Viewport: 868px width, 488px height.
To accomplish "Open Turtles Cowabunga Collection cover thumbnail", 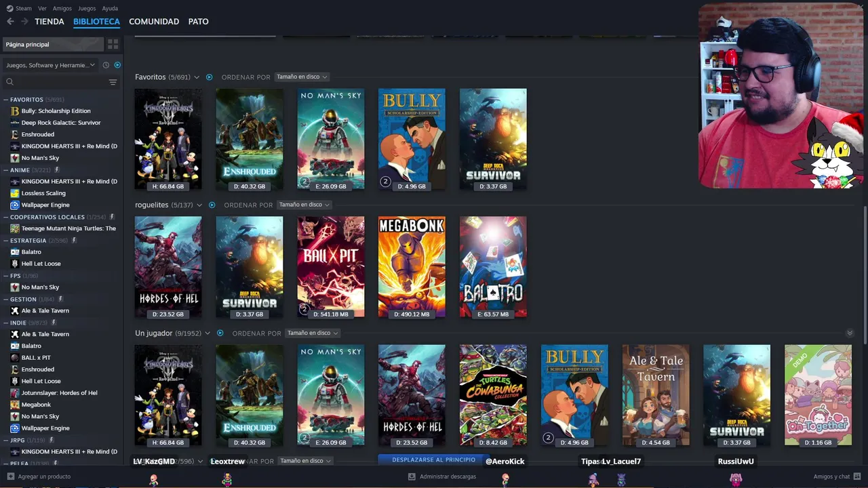I will [x=493, y=395].
